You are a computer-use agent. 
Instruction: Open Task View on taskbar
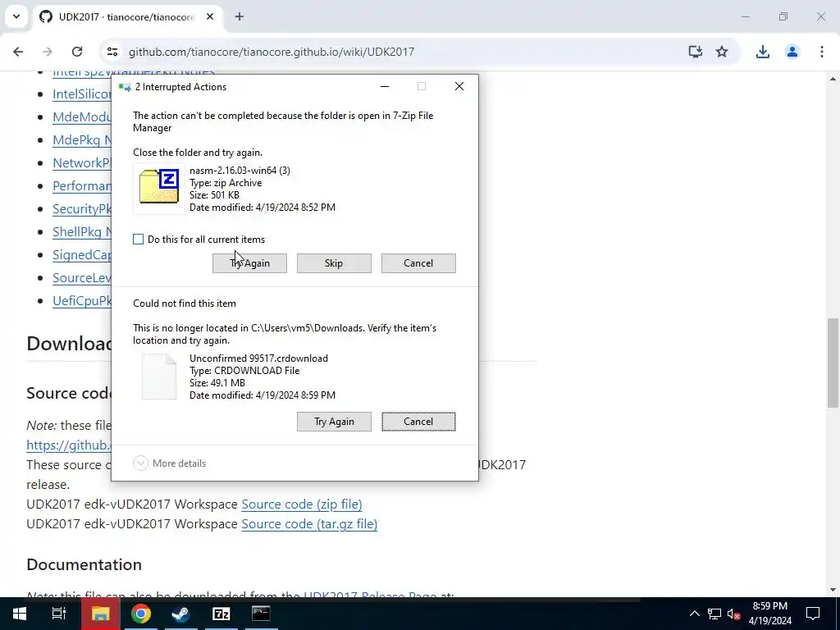(x=59, y=614)
